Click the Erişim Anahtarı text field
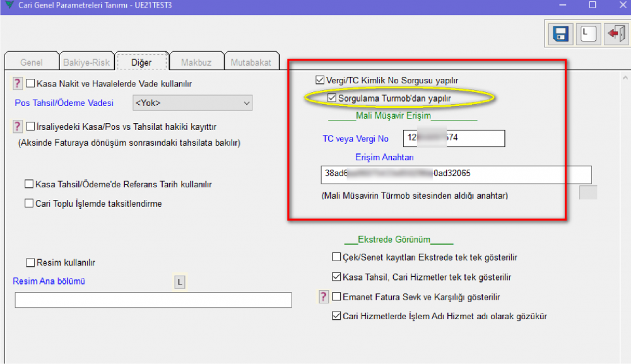Image resolution: width=631 pixels, height=364 pixels. click(x=456, y=174)
